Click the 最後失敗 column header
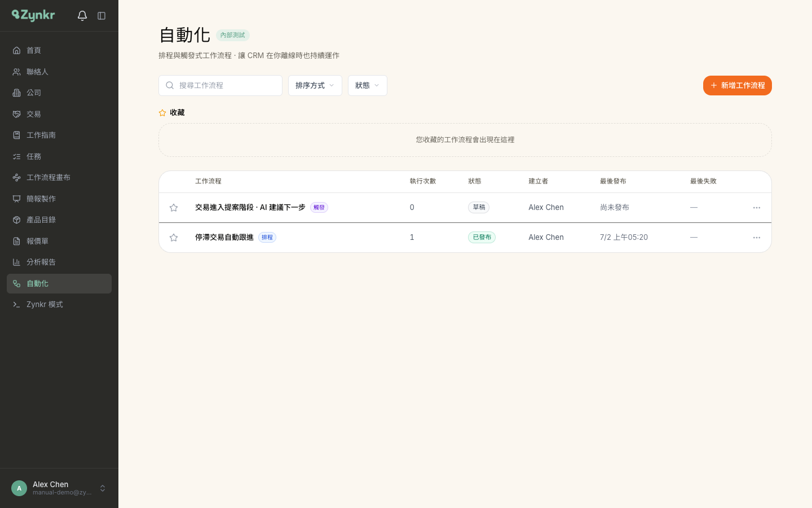This screenshot has width=812, height=508. tap(703, 181)
